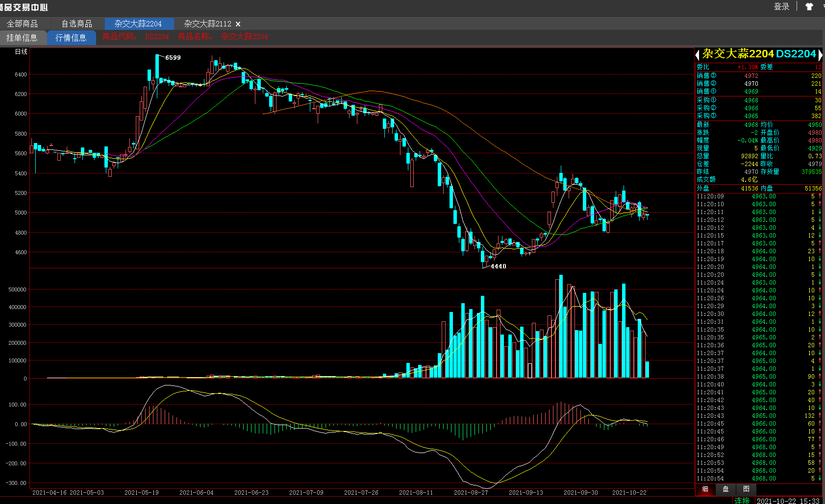Click the 昨收 4979 value
Screen dimensions: 825x504
coord(815,164)
